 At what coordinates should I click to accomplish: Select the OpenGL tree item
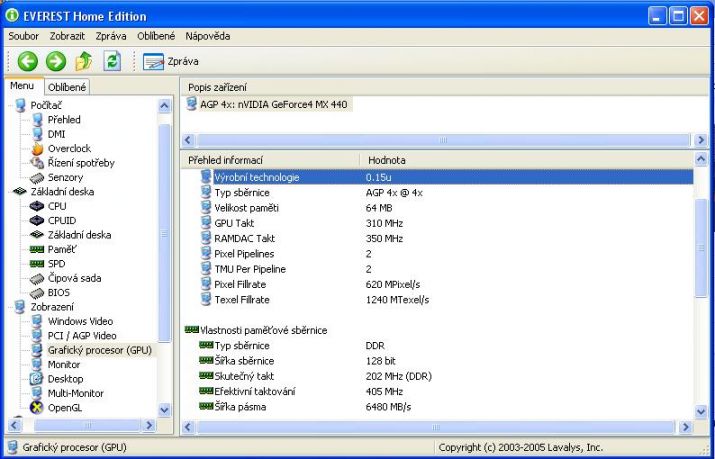point(65,408)
